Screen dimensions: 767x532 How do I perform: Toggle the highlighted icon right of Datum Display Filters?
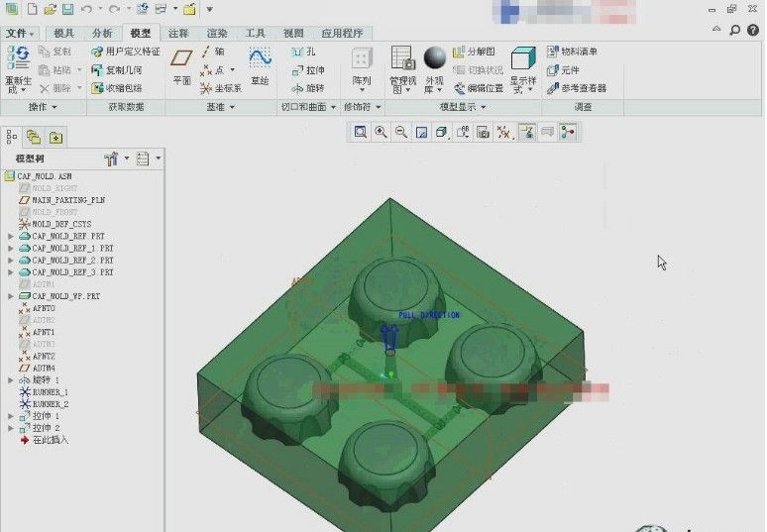click(527, 132)
